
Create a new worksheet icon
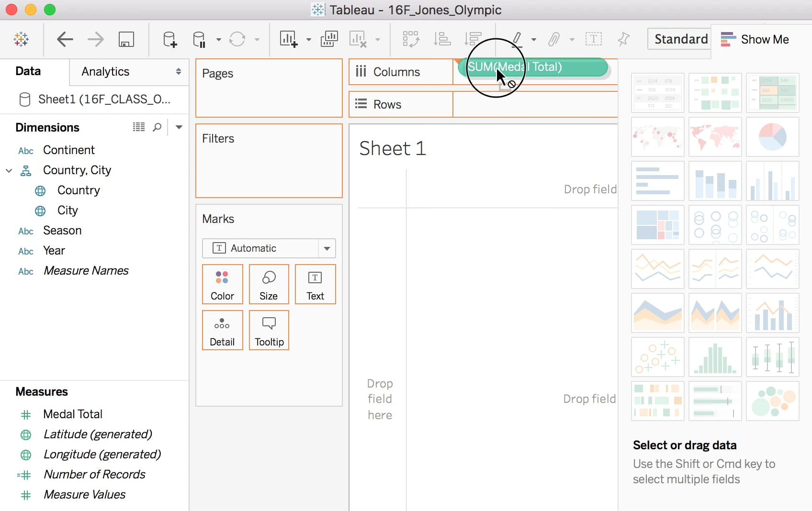tap(289, 39)
